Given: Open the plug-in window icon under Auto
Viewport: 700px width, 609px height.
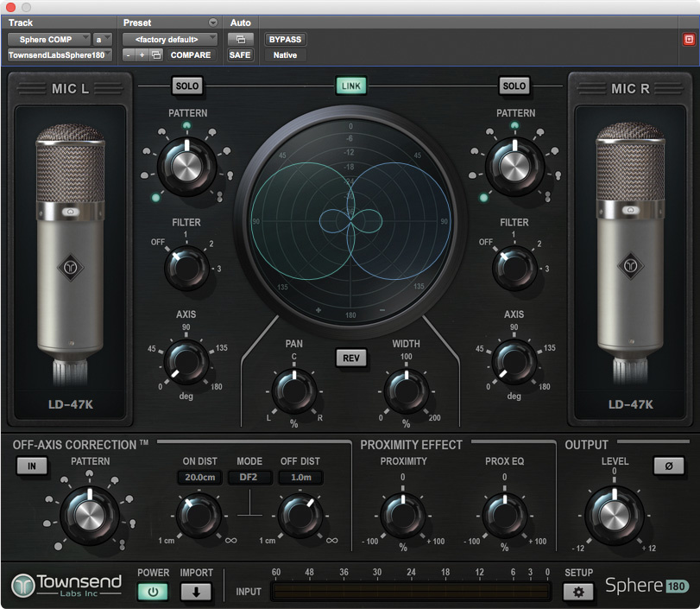Looking at the screenshot, I should 240,40.
